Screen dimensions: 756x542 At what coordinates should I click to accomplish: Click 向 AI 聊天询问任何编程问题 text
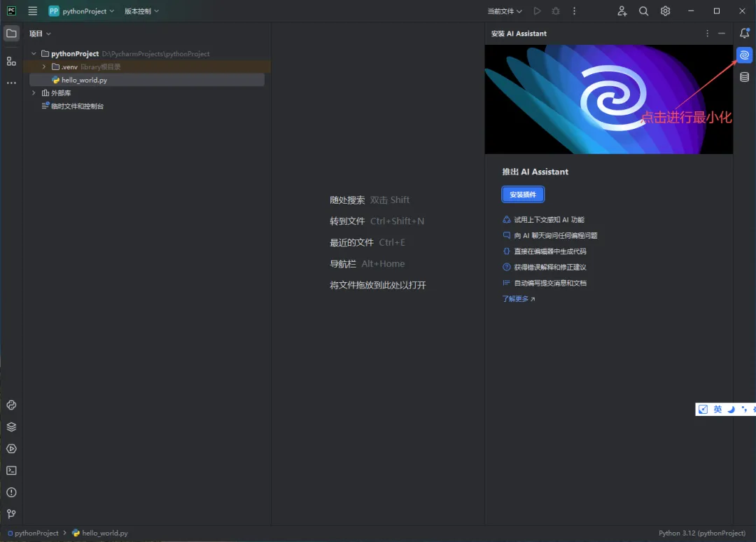pyautogui.click(x=555, y=235)
